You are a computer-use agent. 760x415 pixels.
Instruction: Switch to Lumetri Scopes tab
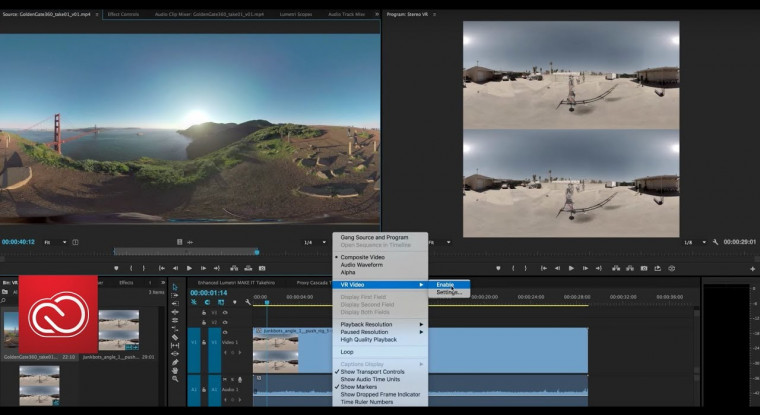296,15
